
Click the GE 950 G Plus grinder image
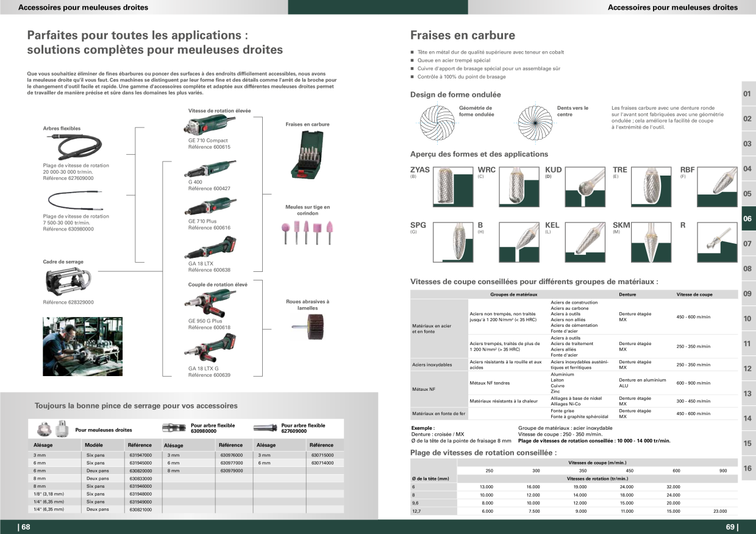[x=211, y=303]
